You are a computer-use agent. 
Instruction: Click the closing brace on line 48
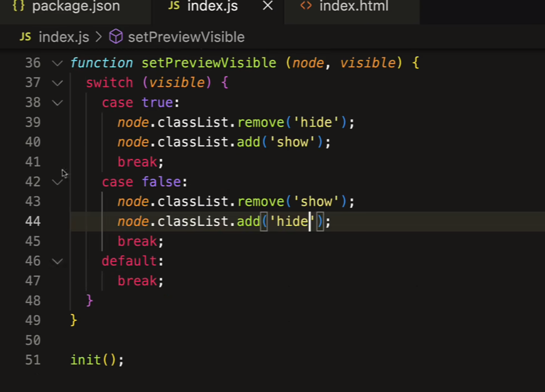point(90,300)
